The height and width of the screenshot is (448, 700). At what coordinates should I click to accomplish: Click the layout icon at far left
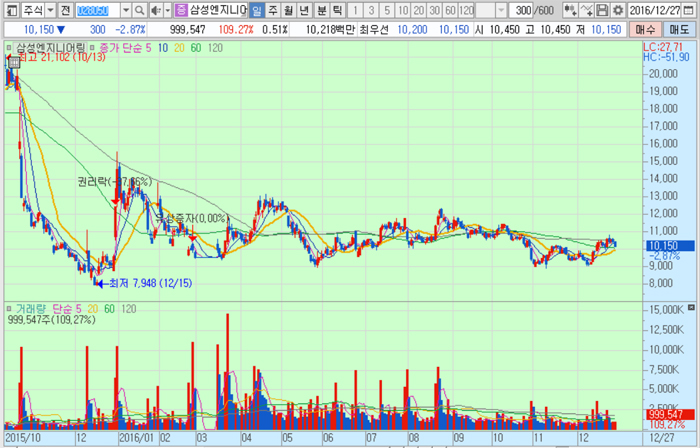pos(8,10)
